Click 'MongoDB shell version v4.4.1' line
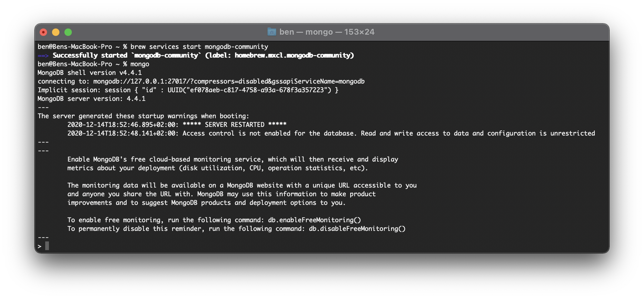The width and height of the screenshot is (644, 299). tap(89, 73)
